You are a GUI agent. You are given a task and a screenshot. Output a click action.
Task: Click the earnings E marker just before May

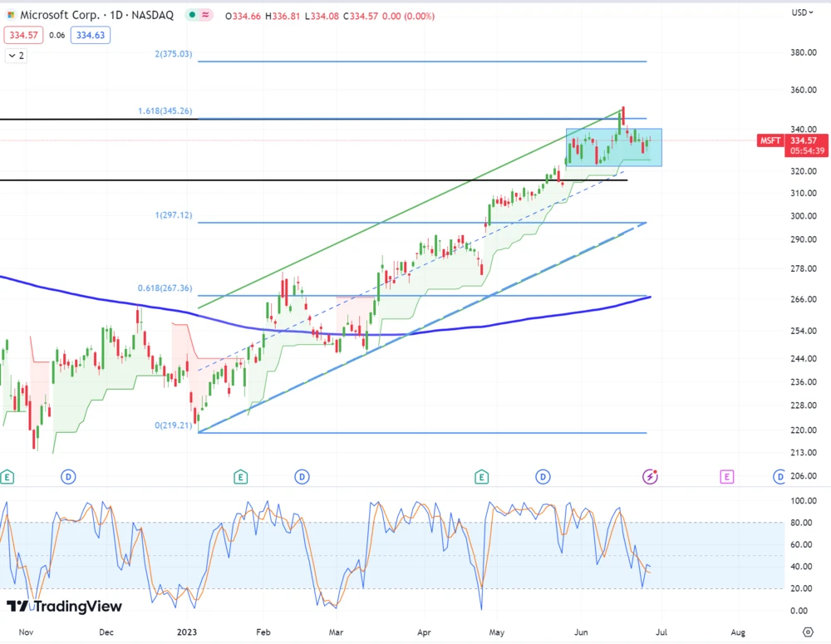click(x=481, y=476)
